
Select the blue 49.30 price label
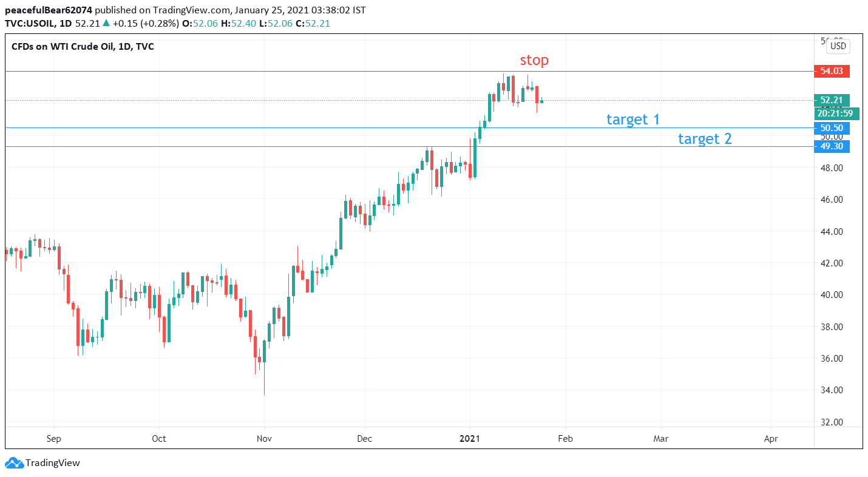coord(833,146)
